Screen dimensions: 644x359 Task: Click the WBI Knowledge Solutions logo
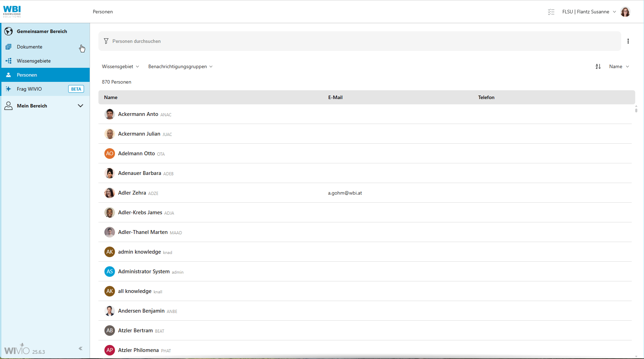pyautogui.click(x=12, y=11)
